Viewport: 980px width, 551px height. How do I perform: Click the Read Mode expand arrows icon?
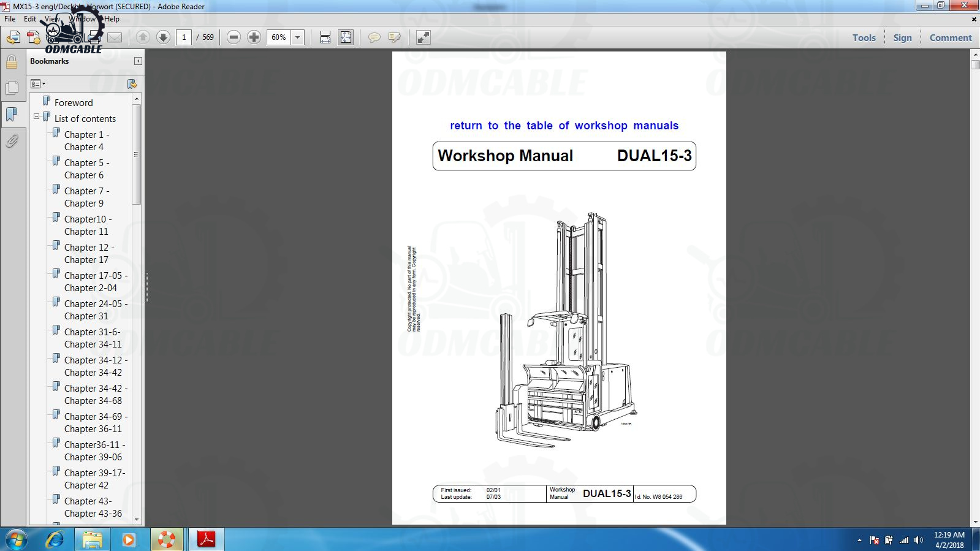coord(424,37)
